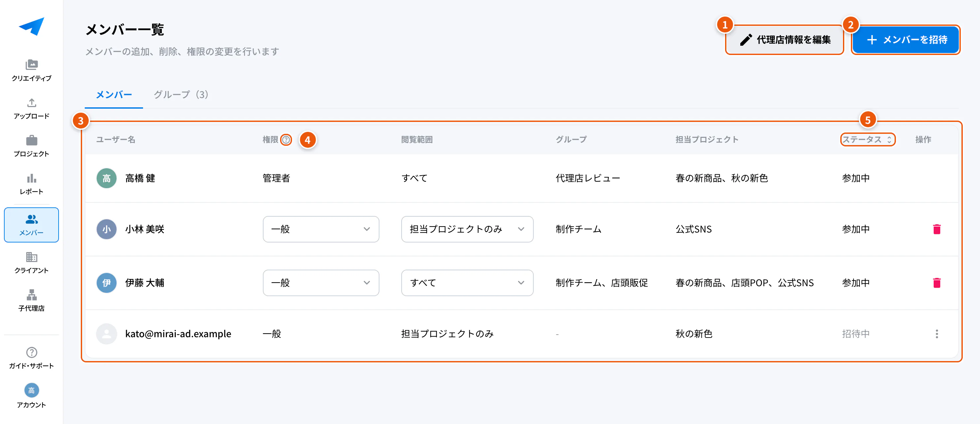
Task: Delete member 伊藤 大輔 with trash icon
Action: pyautogui.click(x=937, y=283)
